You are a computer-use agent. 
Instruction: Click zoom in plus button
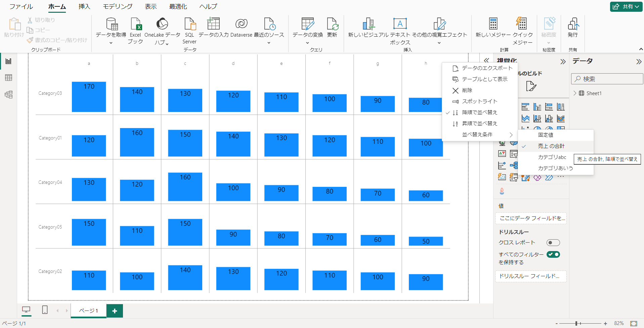click(605, 323)
